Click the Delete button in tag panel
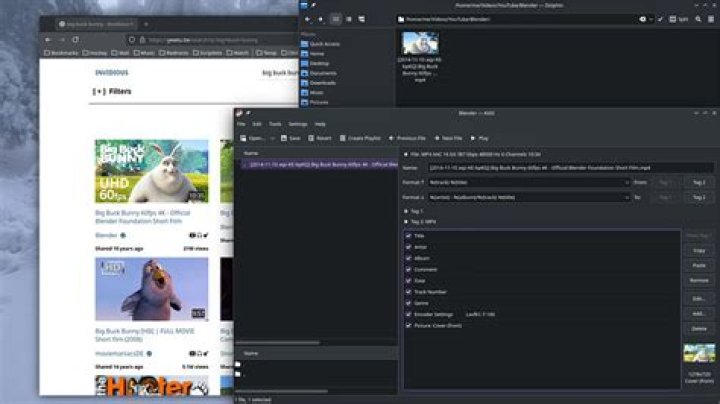The image size is (720, 404). click(x=699, y=329)
